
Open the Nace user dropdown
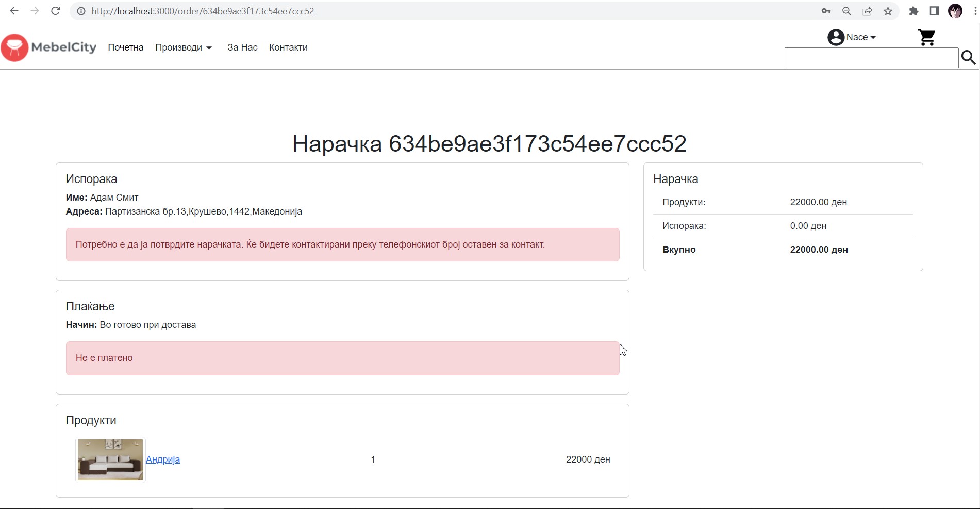point(860,37)
